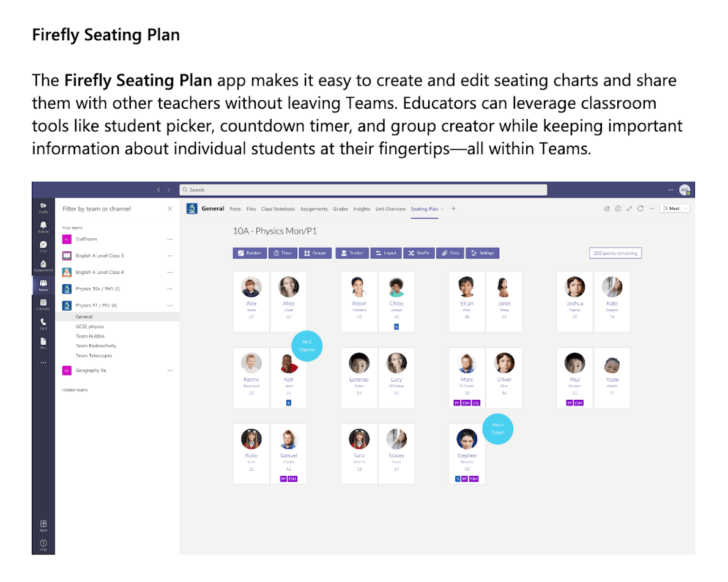
Task: Switch to the Grades tab
Action: pos(340,209)
